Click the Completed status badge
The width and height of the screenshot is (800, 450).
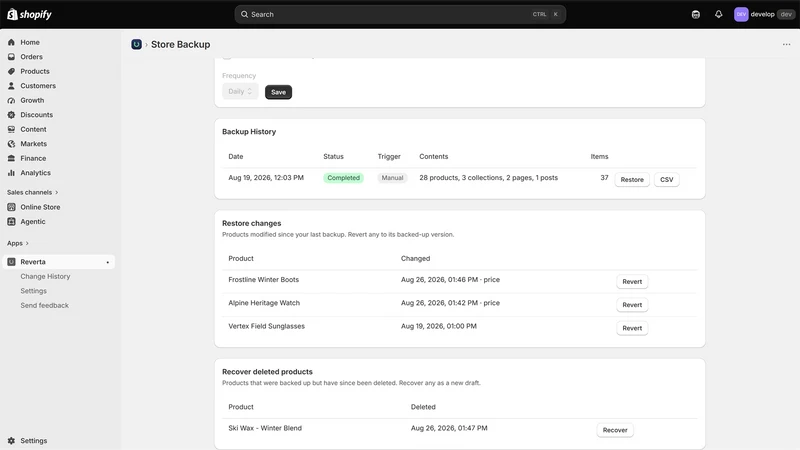343,178
